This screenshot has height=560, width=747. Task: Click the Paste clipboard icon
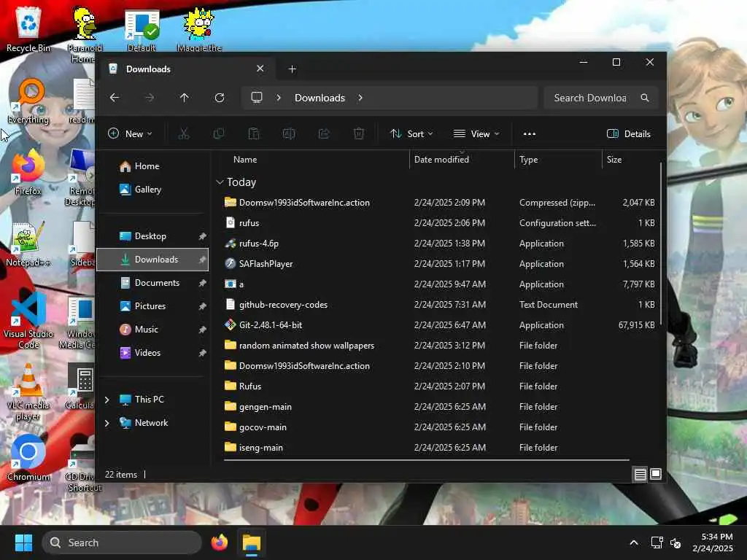coord(254,134)
